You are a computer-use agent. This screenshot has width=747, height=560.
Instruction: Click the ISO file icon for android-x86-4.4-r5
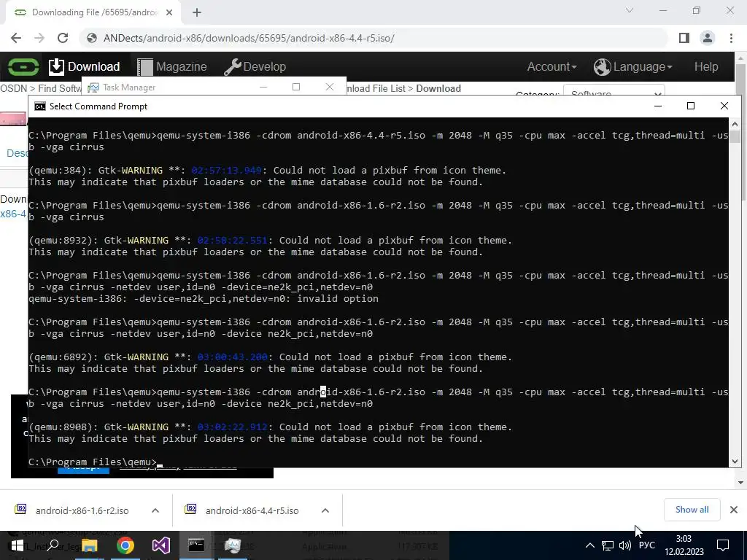click(x=190, y=510)
